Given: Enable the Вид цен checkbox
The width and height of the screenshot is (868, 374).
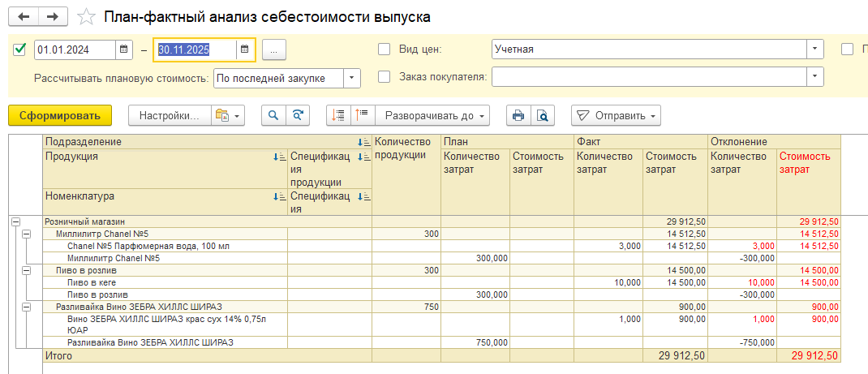Looking at the screenshot, I should [385, 49].
